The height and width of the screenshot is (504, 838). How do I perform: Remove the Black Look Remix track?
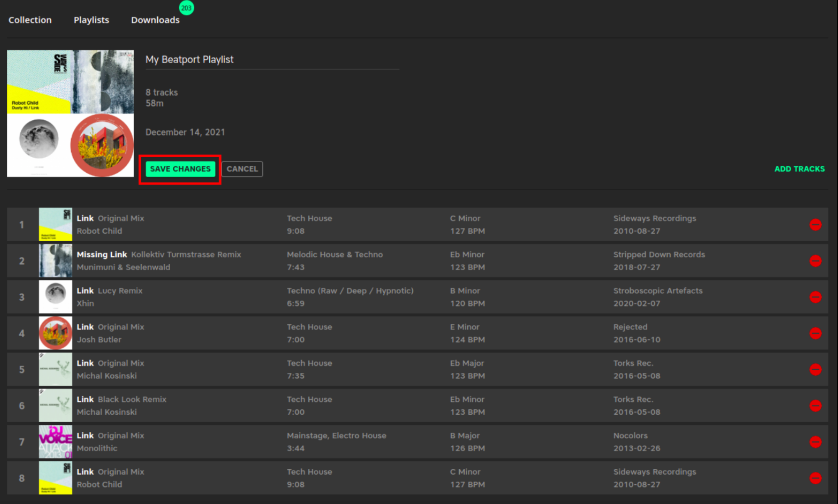[x=815, y=405]
